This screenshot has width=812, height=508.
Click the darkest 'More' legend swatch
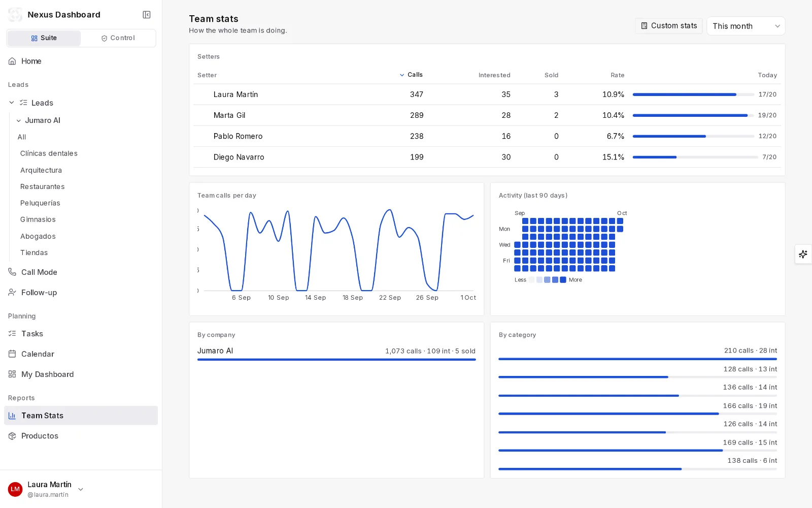(x=563, y=280)
